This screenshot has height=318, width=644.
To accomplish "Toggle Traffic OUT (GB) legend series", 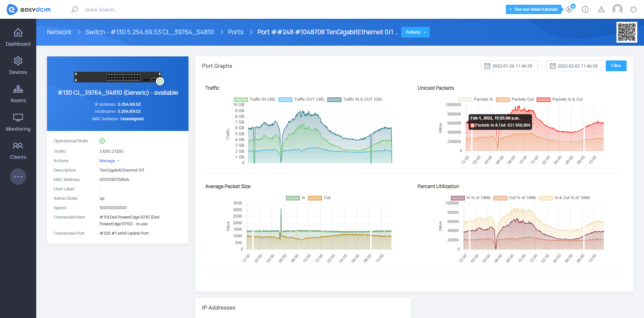I will point(301,99).
